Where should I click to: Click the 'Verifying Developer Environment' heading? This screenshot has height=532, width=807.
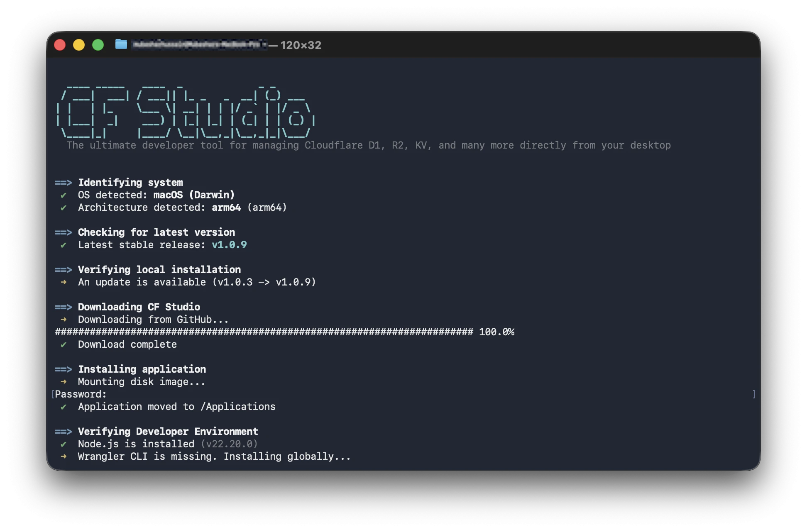pos(168,432)
